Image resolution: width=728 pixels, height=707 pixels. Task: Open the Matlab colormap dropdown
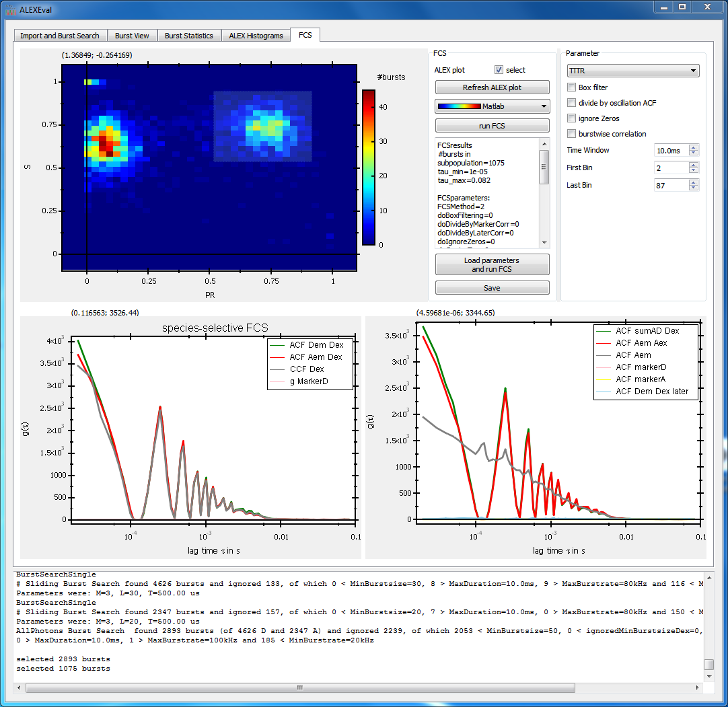[x=492, y=106]
